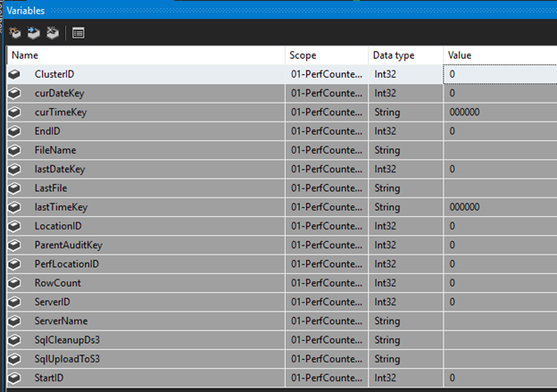Screen dimensions: 557x392
Task: Sort by the Name column header
Action: click(145, 55)
